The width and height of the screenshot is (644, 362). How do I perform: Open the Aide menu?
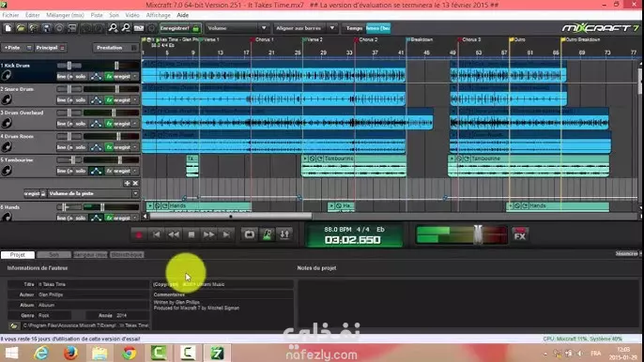(182, 15)
